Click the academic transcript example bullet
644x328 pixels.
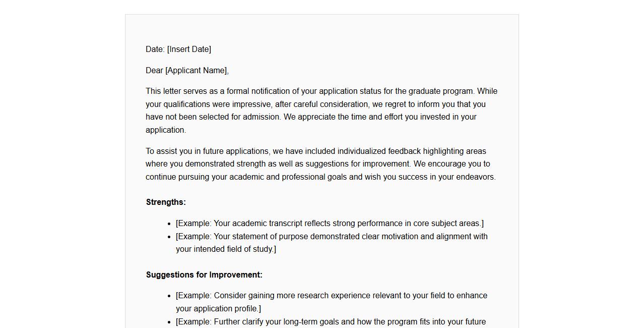[330, 224]
